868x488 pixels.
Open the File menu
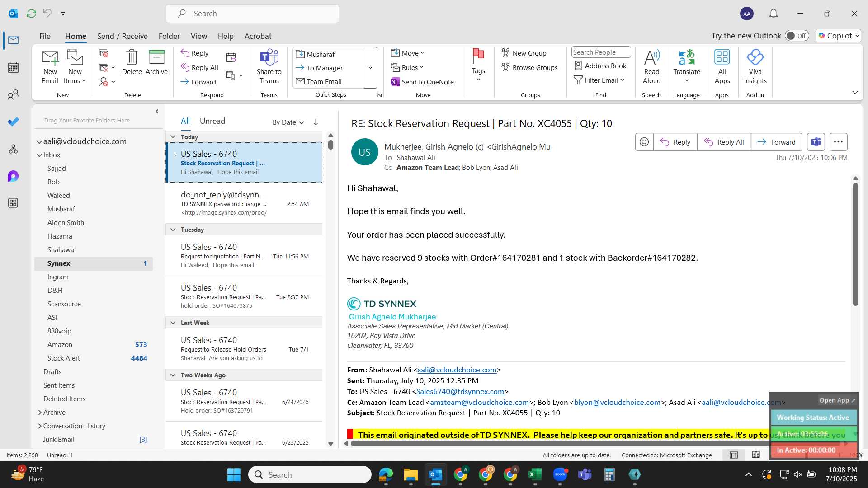click(x=45, y=36)
